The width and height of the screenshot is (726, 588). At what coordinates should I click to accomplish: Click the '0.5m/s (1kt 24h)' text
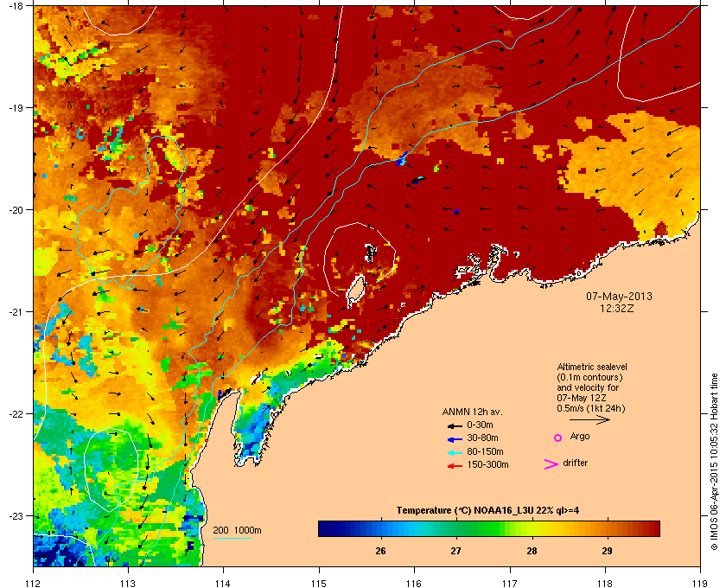coord(591,409)
